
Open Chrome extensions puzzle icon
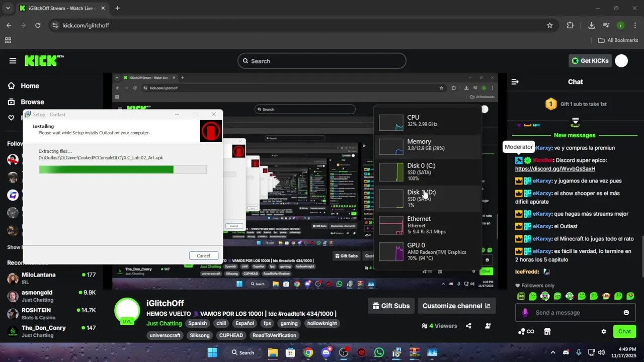click(x=570, y=25)
